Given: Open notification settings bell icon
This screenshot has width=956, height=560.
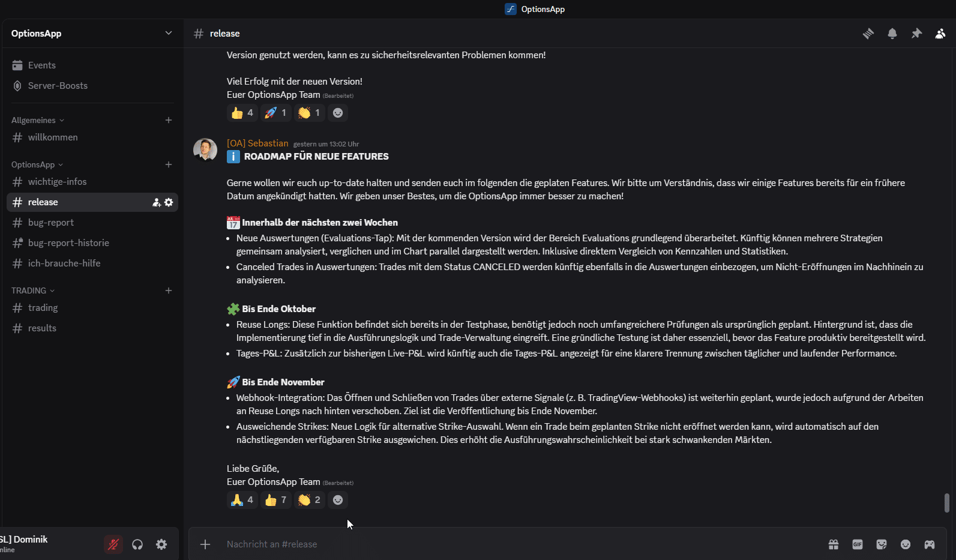Looking at the screenshot, I should tap(892, 34).
